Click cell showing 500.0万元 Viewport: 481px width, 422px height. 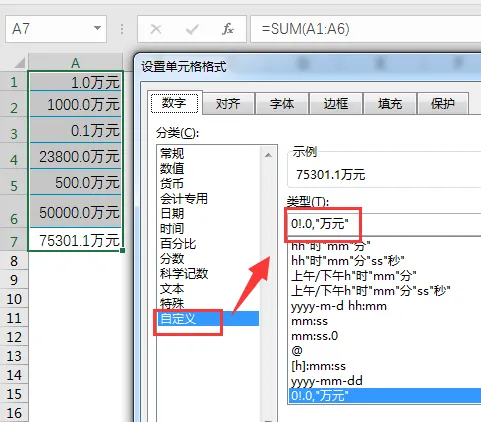pyautogui.click(x=76, y=182)
